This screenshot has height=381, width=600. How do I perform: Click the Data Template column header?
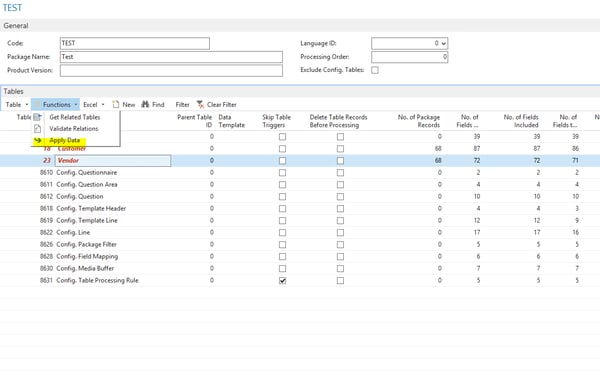click(232, 121)
